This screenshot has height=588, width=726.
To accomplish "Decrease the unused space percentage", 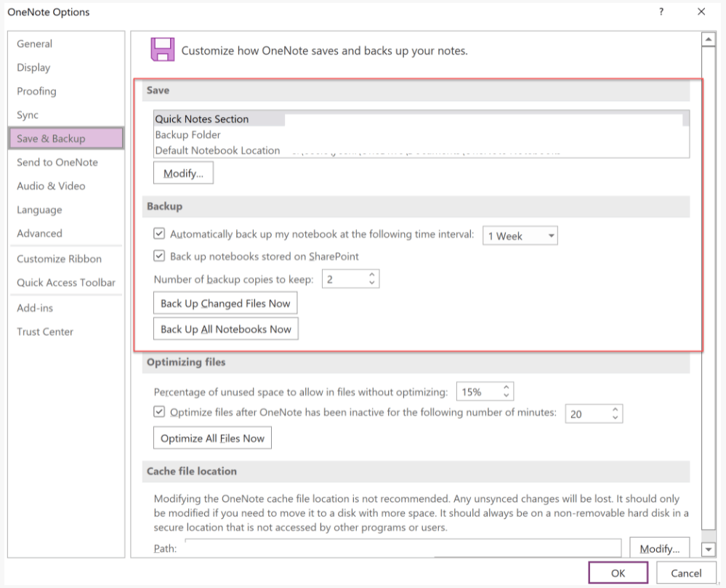I will coord(507,396).
